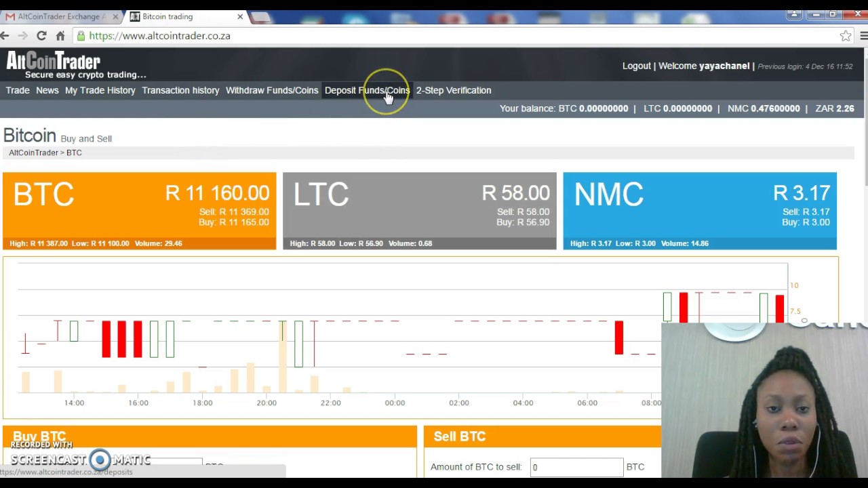Click the BTC 0.00000000 balance text
Viewport: 868px width, 488px height.
[x=593, y=108]
